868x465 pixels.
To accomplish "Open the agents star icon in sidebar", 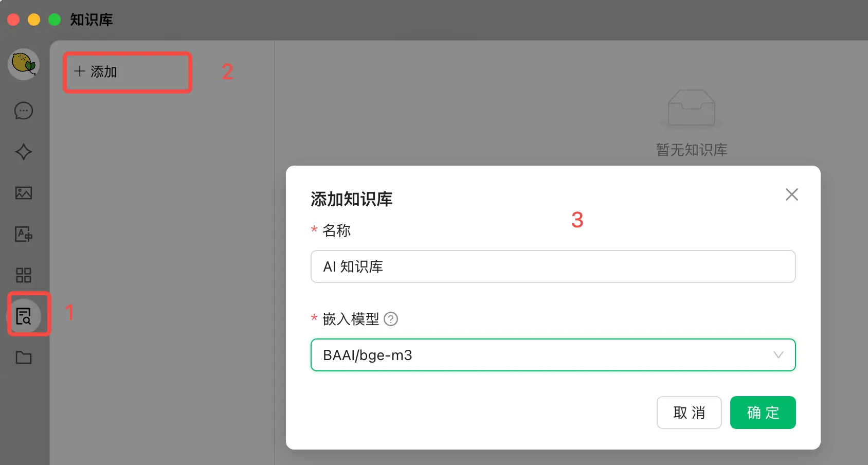I will click(x=24, y=152).
